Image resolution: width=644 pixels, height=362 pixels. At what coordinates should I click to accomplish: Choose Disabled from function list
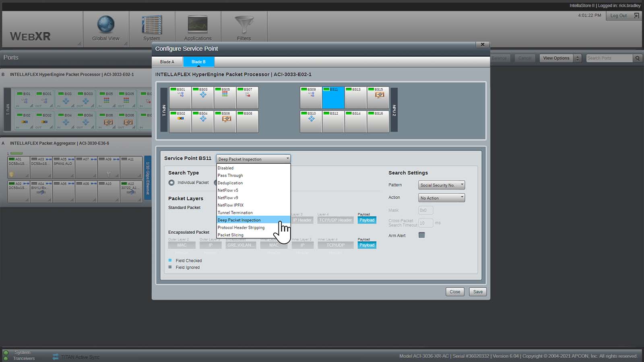pyautogui.click(x=253, y=168)
